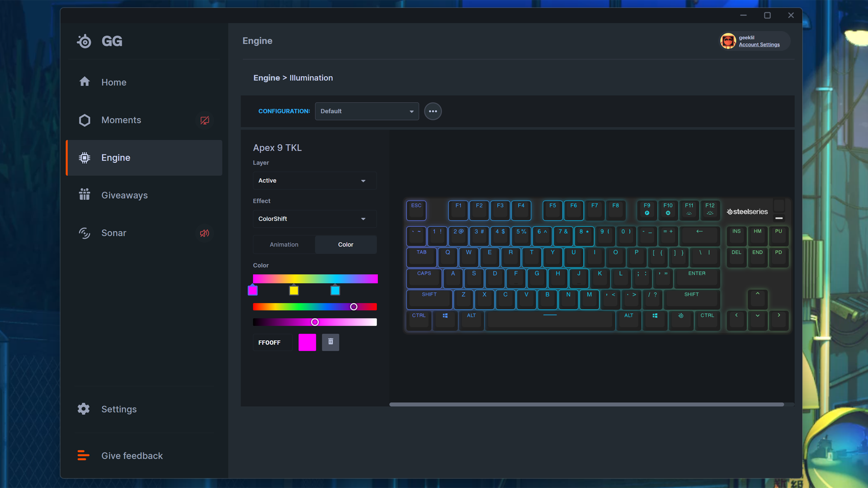This screenshot has height=488, width=868.
Task: Select the left SHIFT key
Action: click(x=429, y=299)
